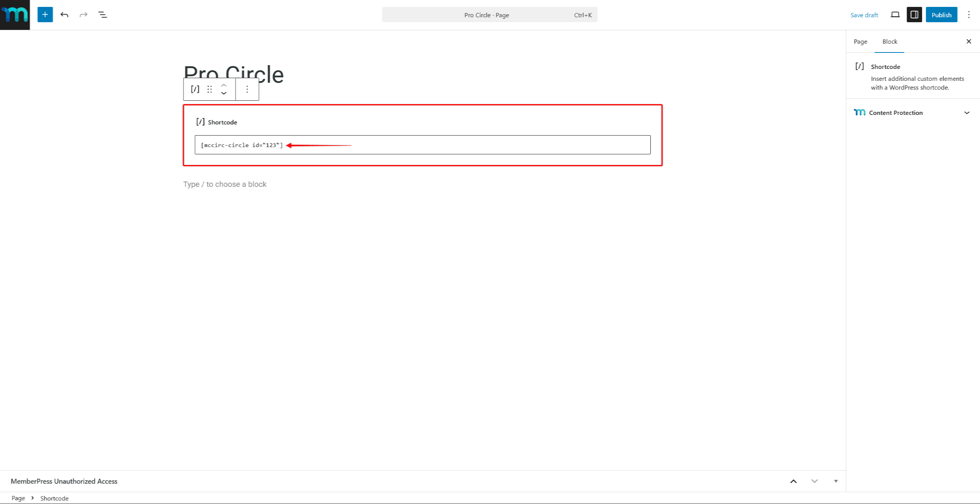Click the block drag handle icon
This screenshot has width=980, height=504.
click(209, 89)
